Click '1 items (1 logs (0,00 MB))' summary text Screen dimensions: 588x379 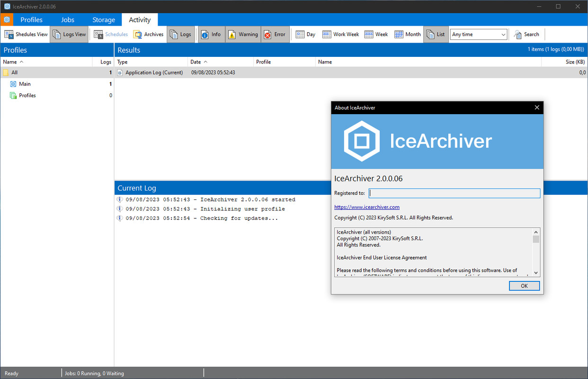click(x=556, y=49)
